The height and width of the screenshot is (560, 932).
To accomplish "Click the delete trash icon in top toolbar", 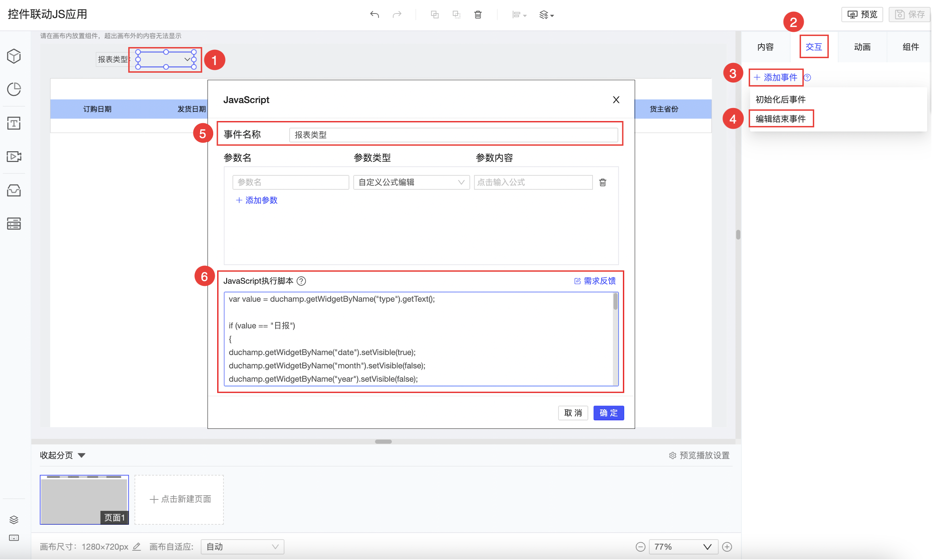I will (478, 15).
